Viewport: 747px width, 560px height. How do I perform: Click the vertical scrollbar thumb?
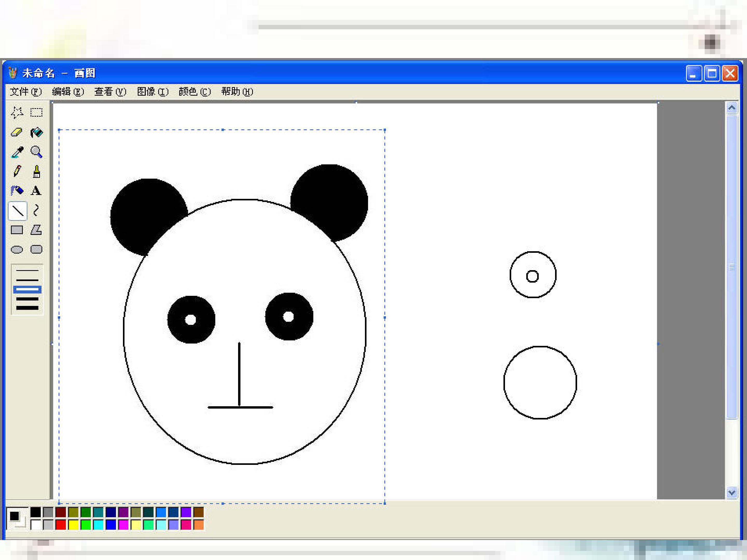(x=732, y=267)
